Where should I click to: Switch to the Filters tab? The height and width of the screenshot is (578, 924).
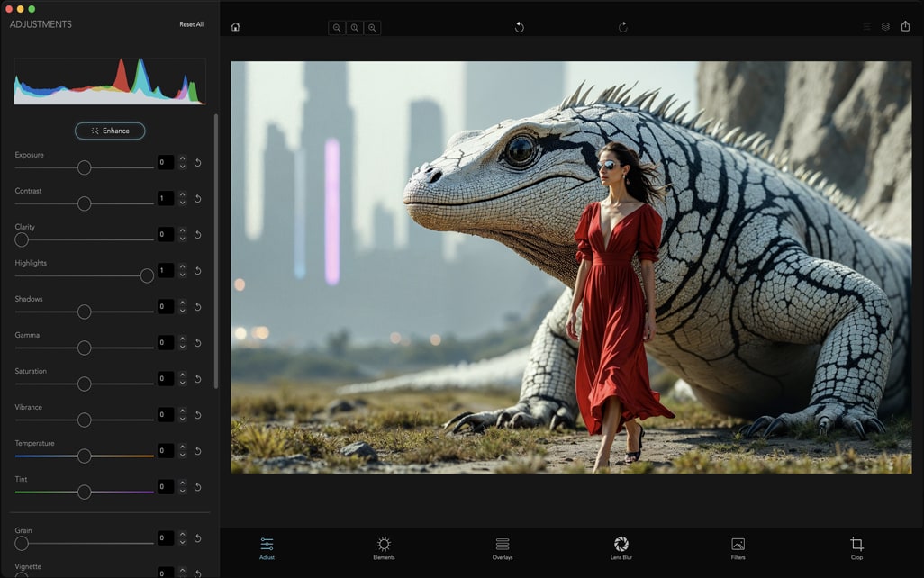click(738, 548)
